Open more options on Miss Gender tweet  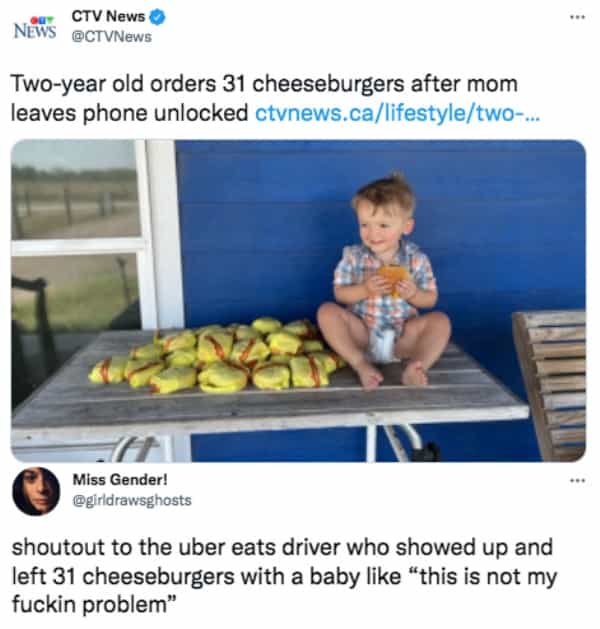click(x=574, y=481)
